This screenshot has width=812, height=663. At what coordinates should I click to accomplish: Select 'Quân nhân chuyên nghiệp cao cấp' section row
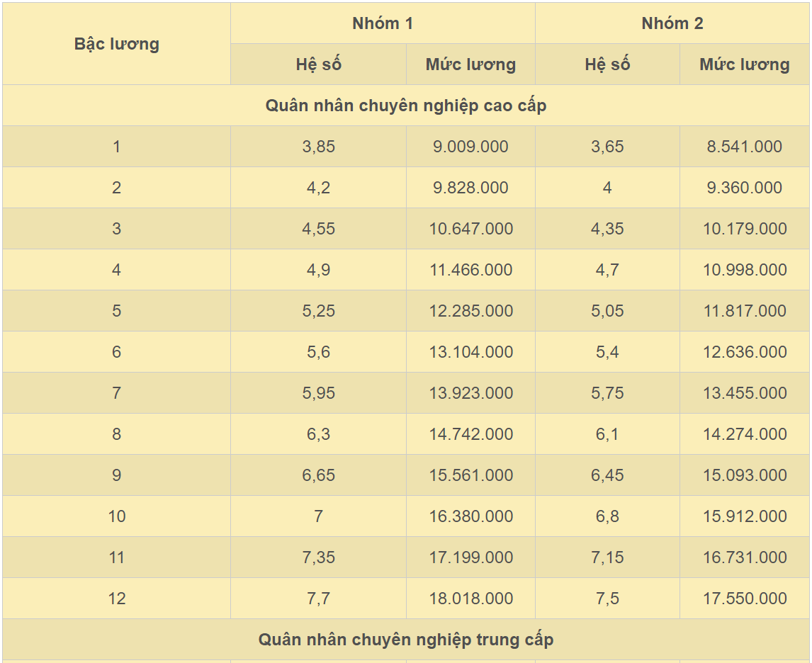pyautogui.click(x=405, y=106)
